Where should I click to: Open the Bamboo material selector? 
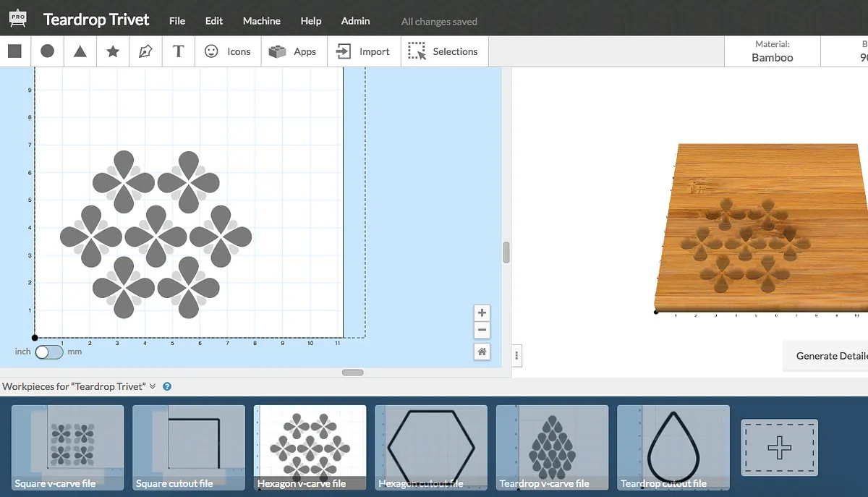coord(772,51)
